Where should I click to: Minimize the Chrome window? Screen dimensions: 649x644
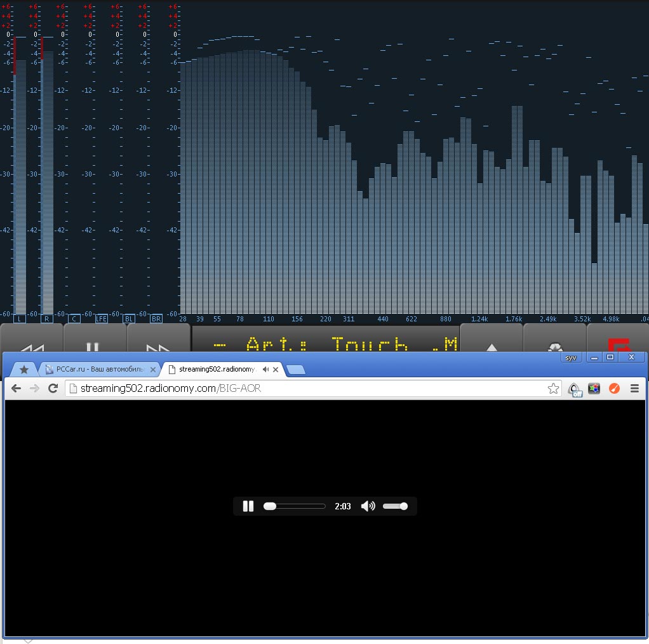click(x=594, y=357)
